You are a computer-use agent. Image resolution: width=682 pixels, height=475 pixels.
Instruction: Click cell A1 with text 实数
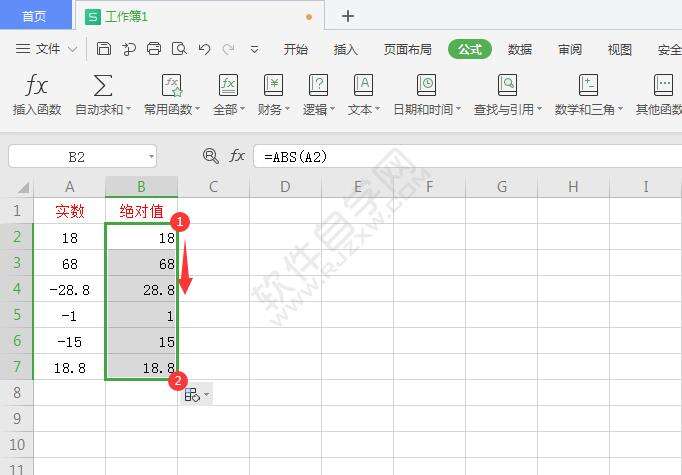click(70, 211)
